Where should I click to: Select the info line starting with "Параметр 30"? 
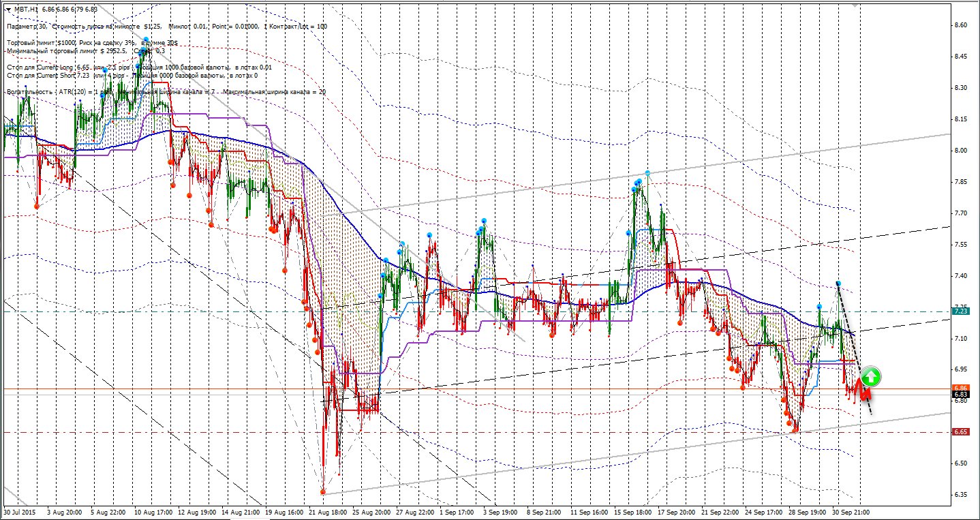(x=167, y=27)
